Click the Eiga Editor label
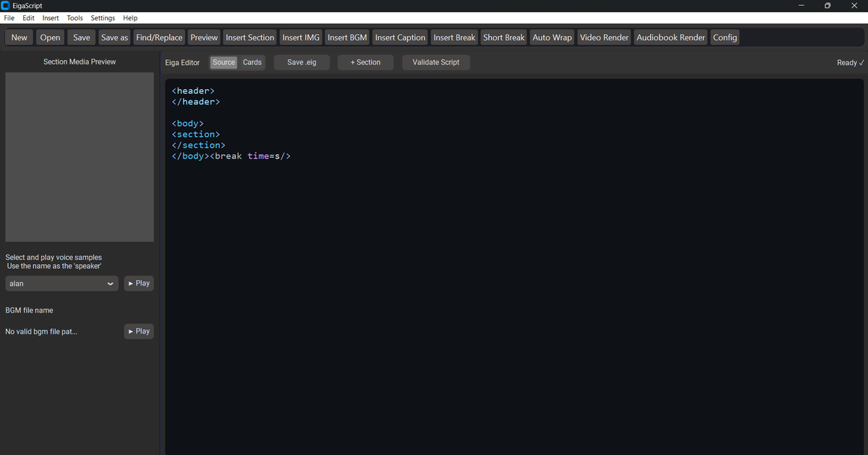Viewport: 868px width, 455px height. coord(182,63)
